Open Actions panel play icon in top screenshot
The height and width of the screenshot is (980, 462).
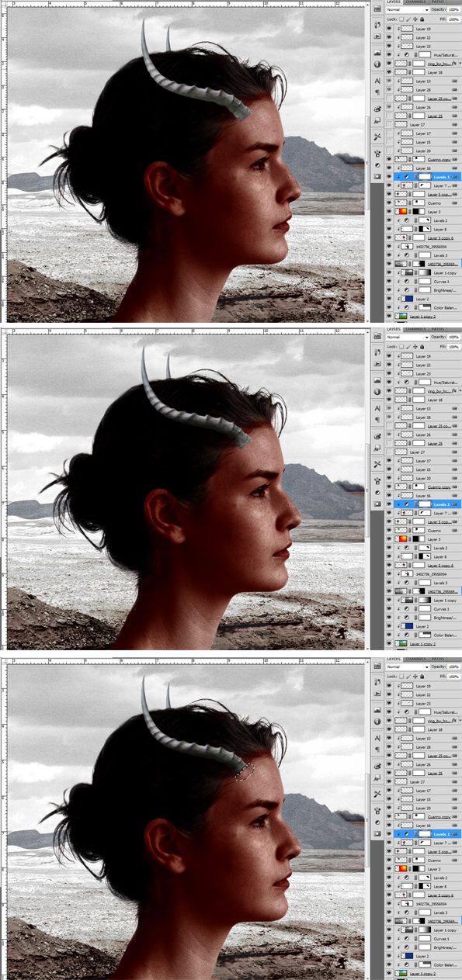pyautogui.click(x=377, y=36)
